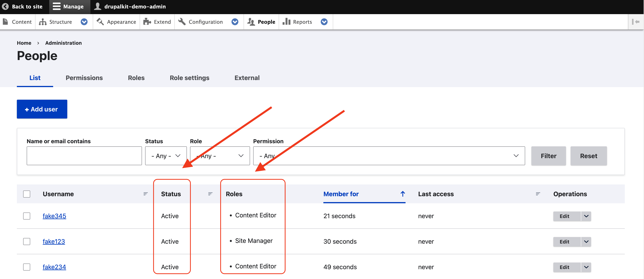The image size is (644, 279).
Task: Click the Back to site arrow icon
Action: (x=5, y=6)
